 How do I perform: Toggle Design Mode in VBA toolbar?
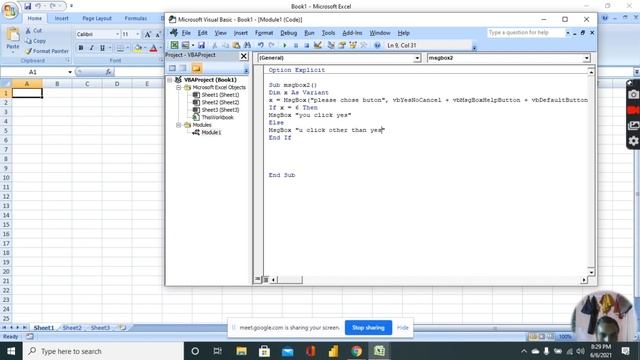point(318,45)
